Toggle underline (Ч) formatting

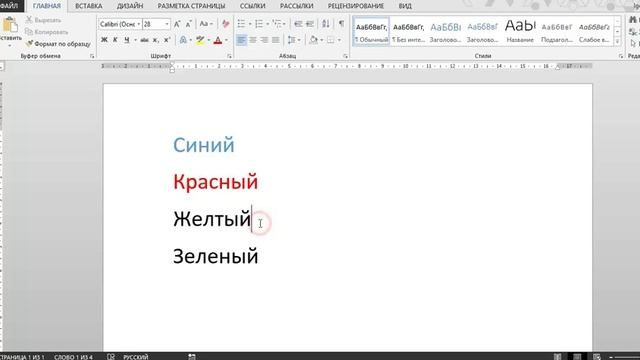tap(127, 40)
